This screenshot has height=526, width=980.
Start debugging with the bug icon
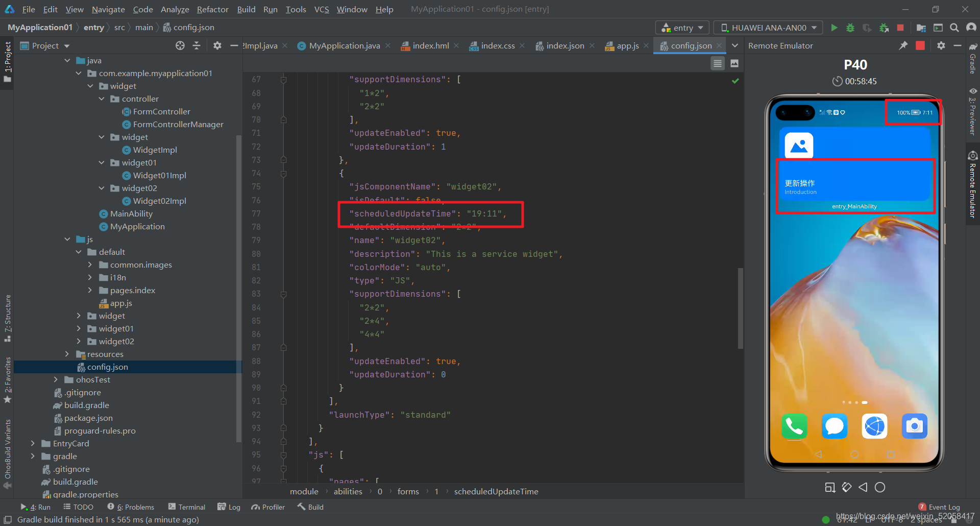850,28
